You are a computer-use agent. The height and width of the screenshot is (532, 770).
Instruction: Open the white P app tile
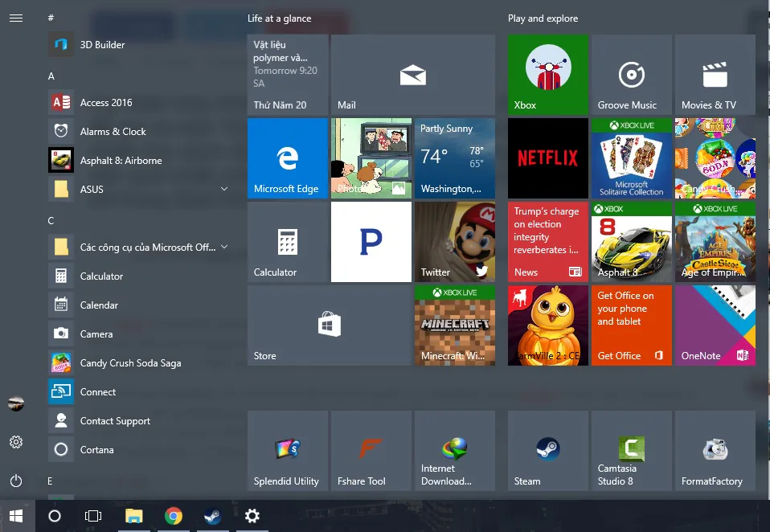371,242
